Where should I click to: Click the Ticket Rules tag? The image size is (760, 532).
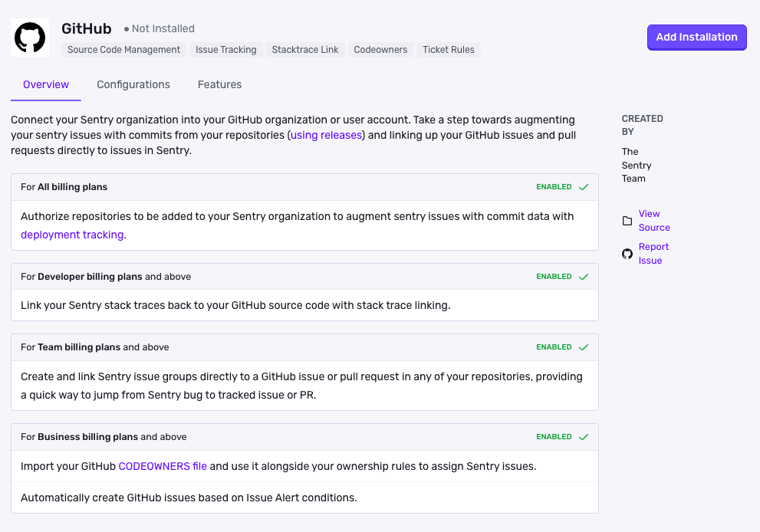click(x=449, y=50)
